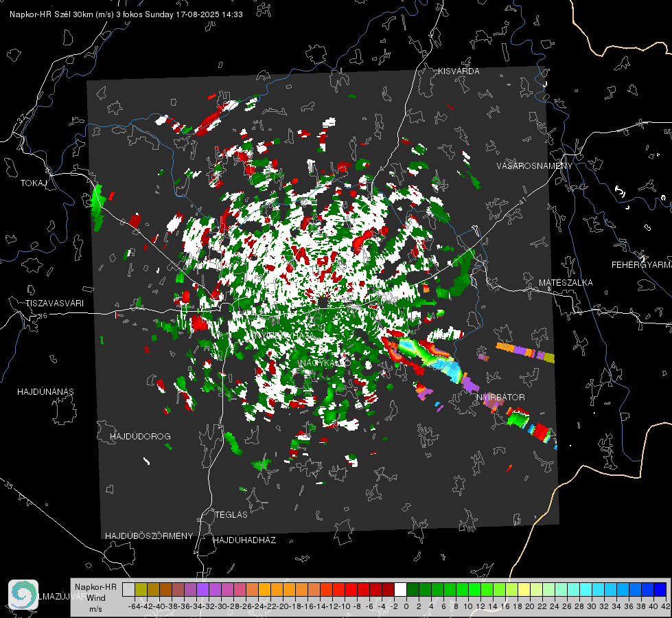This screenshot has height=618, width=672.
Task: Click the -64 value on the legend scale
Action: pos(134,606)
